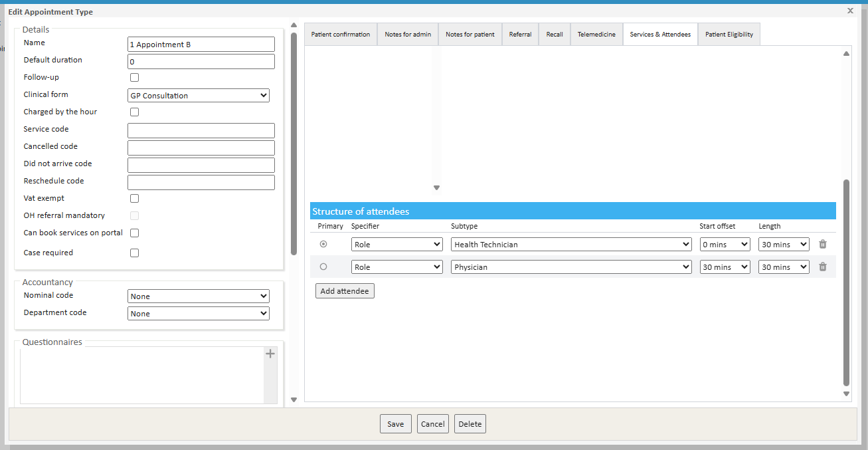Set Physician as primary attendee
This screenshot has height=450, width=868.
pos(323,267)
